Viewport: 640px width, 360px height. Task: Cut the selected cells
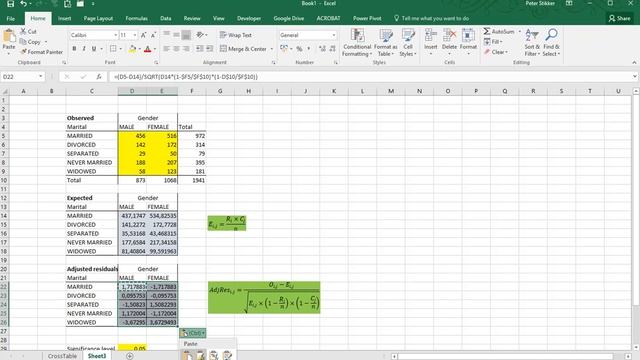pyautogui.click(x=28, y=31)
